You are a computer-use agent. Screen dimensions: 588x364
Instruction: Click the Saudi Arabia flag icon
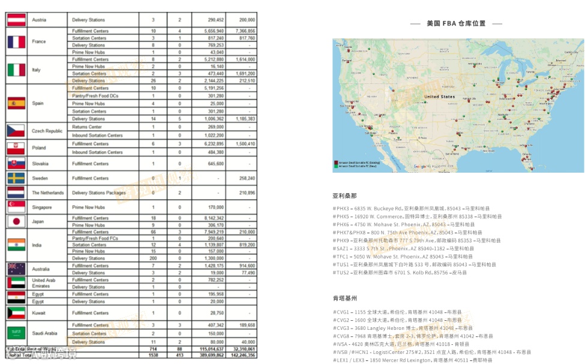16,332
